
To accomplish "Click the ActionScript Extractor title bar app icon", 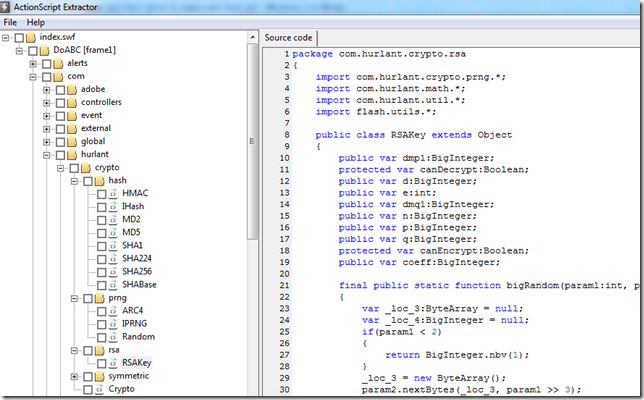I will pyautogui.click(x=5, y=7).
